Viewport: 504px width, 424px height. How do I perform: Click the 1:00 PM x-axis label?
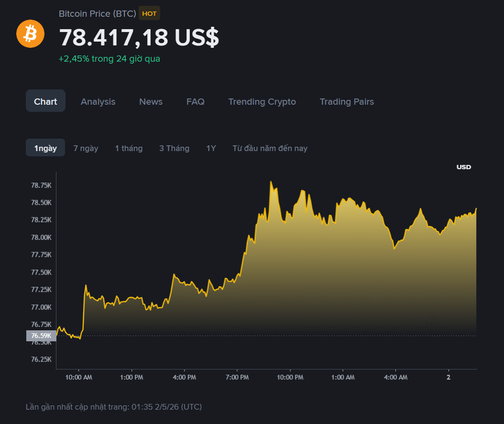point(131,377)
